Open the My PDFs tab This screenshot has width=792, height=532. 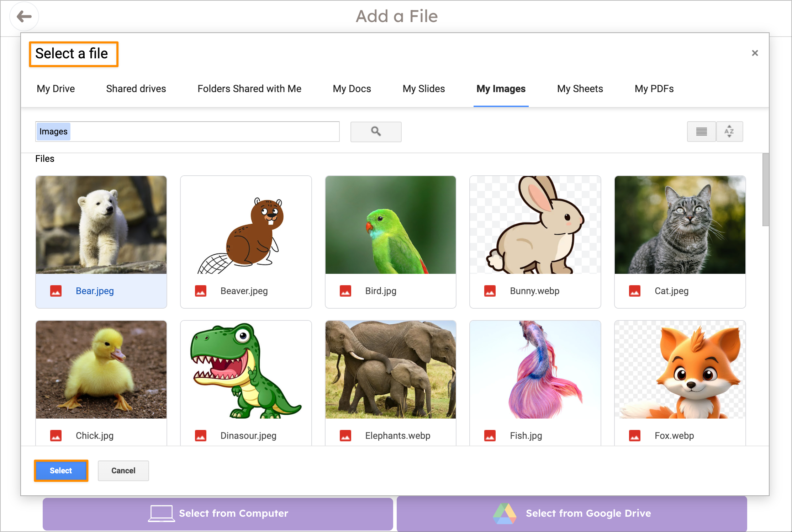tap(654, 89)
